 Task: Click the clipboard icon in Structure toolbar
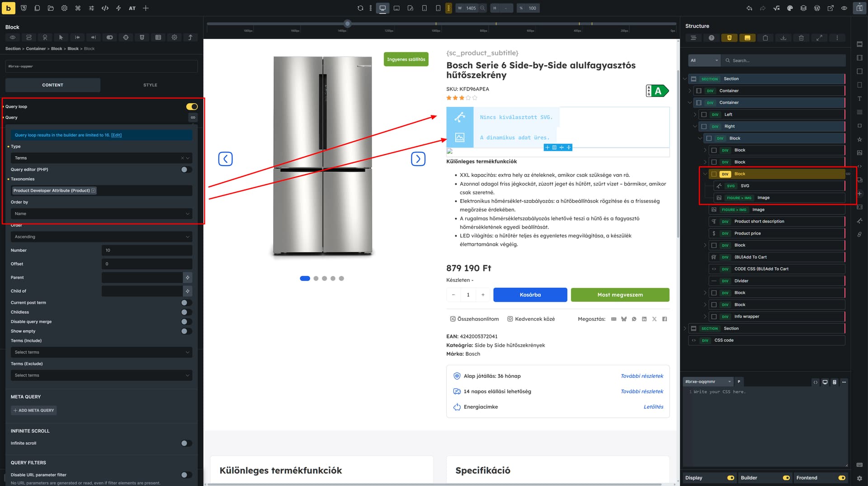tap(765, 38)
